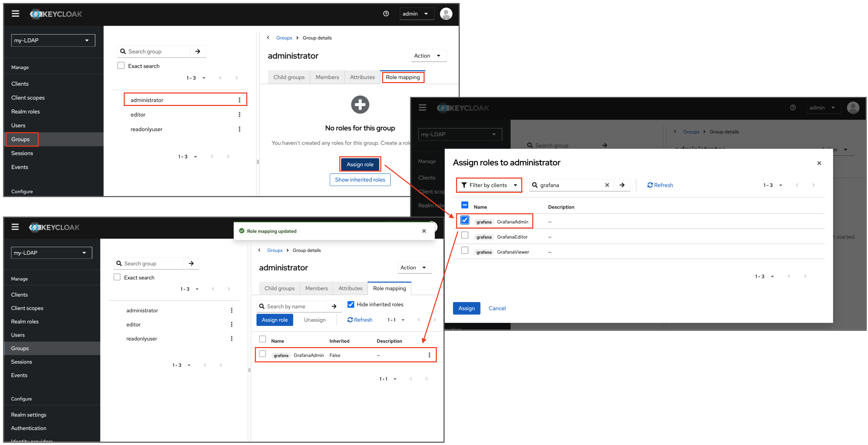This screenshot has height=445, width=868.
Task: Clear the grafana search text with X
Action: click(x=607, y=185)
